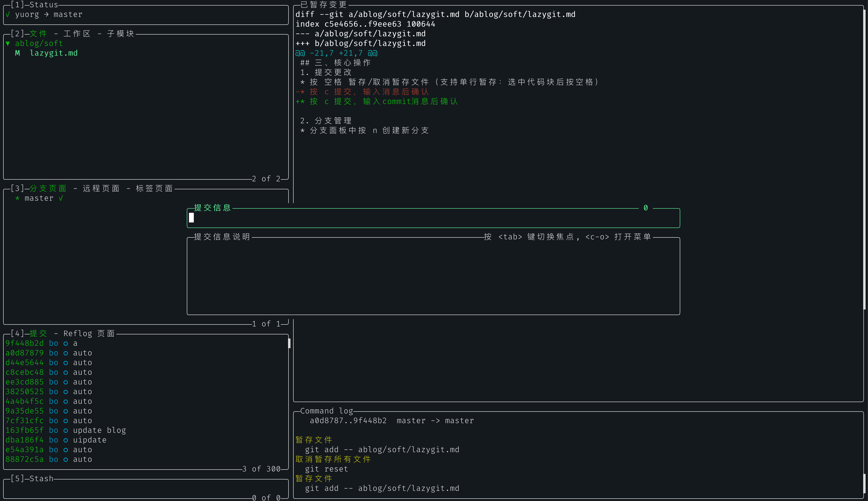Click the '2 of 2' files counter
868x501 pixels.
[x=266, y=179]
